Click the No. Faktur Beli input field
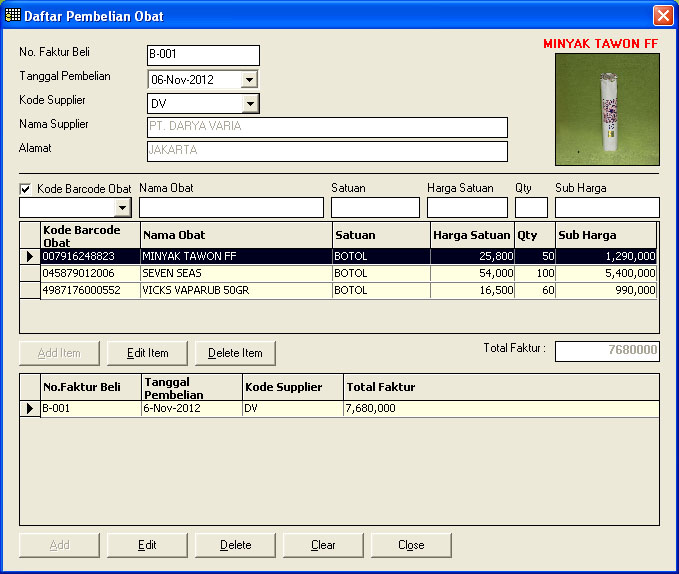This screenshot has height=574, width=679. tap(203, 55)
